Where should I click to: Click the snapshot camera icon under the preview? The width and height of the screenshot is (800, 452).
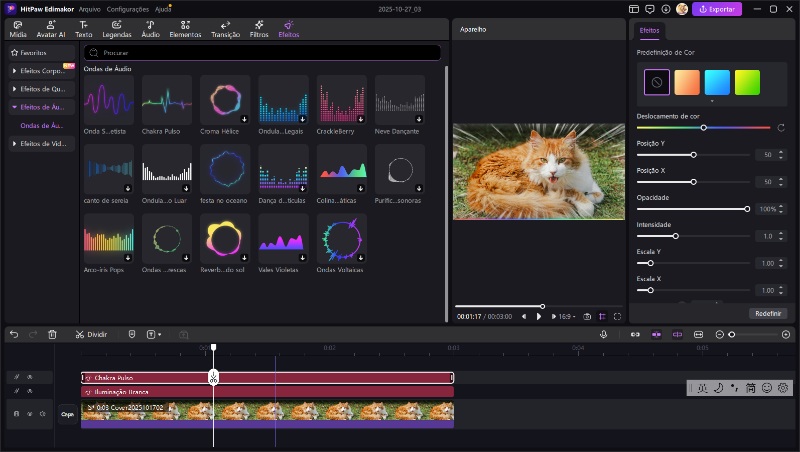tap(587, 316)
